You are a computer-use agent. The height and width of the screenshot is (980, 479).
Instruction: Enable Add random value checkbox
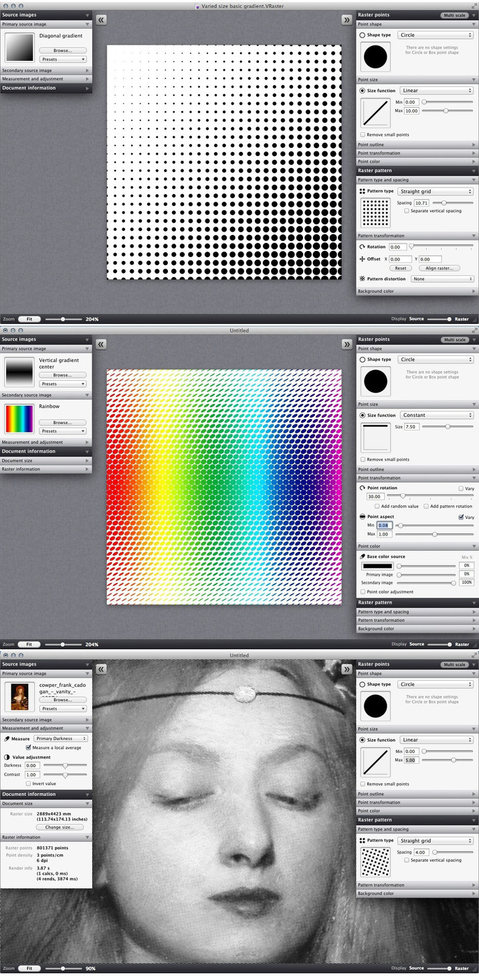pyautogui.click(x=377, y=506)
